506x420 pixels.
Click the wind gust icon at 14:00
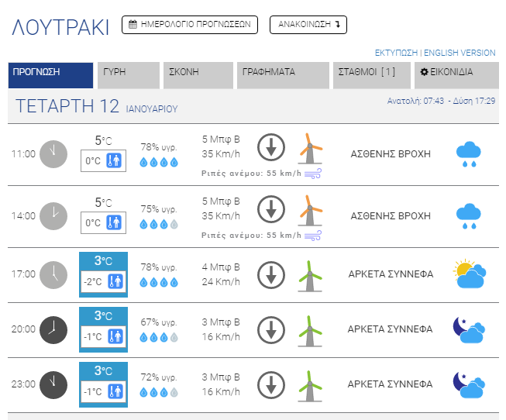pyautogui.click(x=313, y=236)
